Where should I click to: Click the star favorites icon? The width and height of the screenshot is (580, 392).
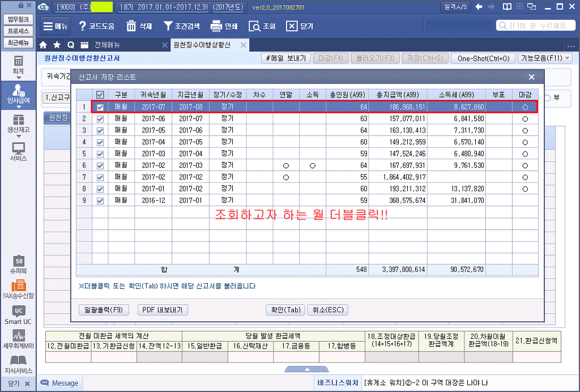57,45
